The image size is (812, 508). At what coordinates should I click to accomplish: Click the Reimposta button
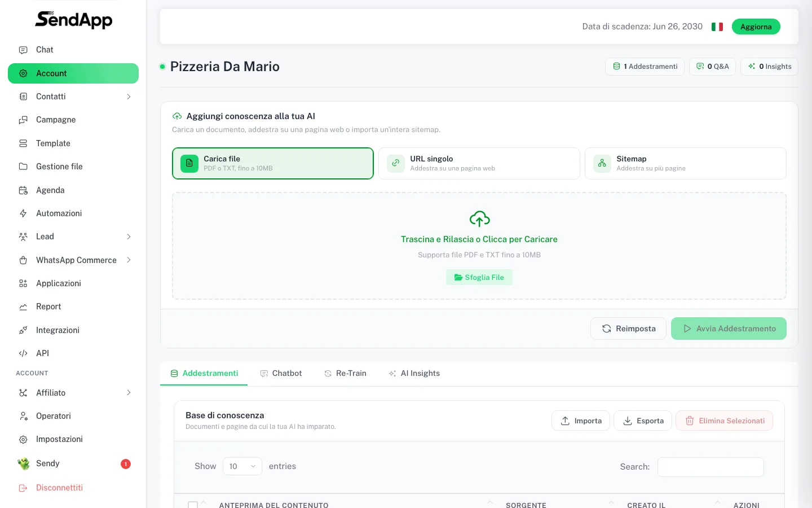click(628, 329)
